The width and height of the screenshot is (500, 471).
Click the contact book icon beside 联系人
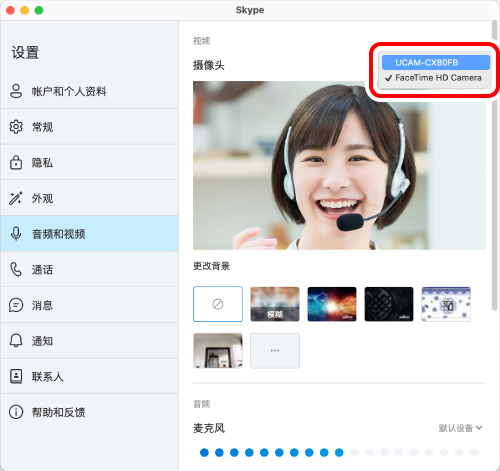tap(16, 376)
